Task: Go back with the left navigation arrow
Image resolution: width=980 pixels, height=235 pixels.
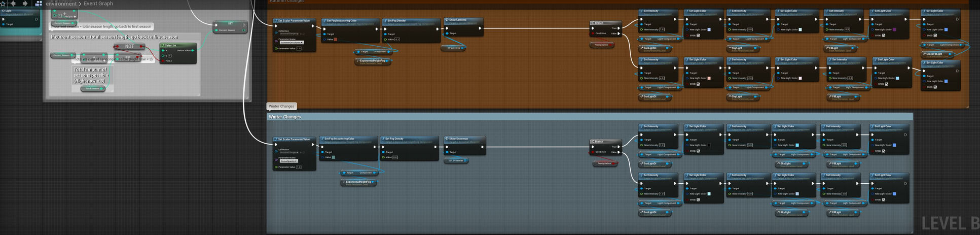Action: coord(14,4)
